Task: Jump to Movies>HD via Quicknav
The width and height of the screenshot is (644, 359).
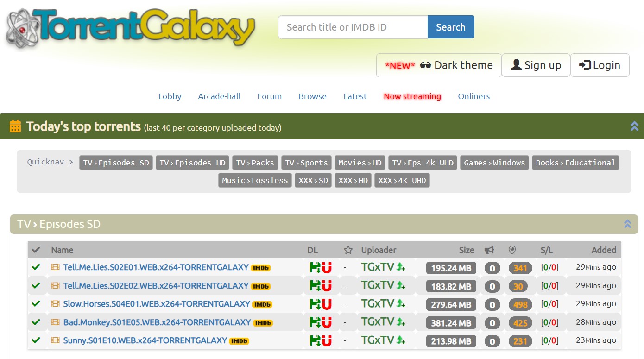Action: [x=360, y=163]
